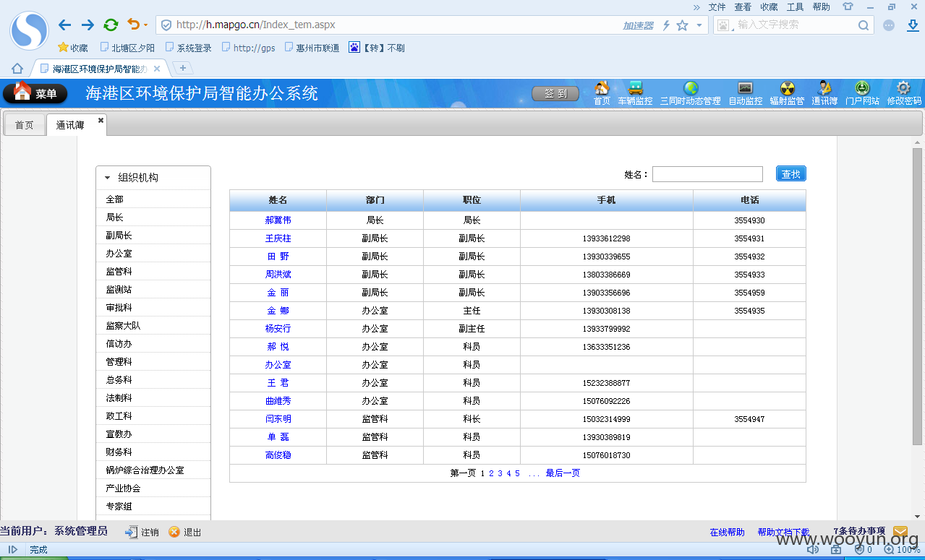The height and width of the screenshot is (560, 925).
Task: Click the browser back arrow
Action: 65,25
